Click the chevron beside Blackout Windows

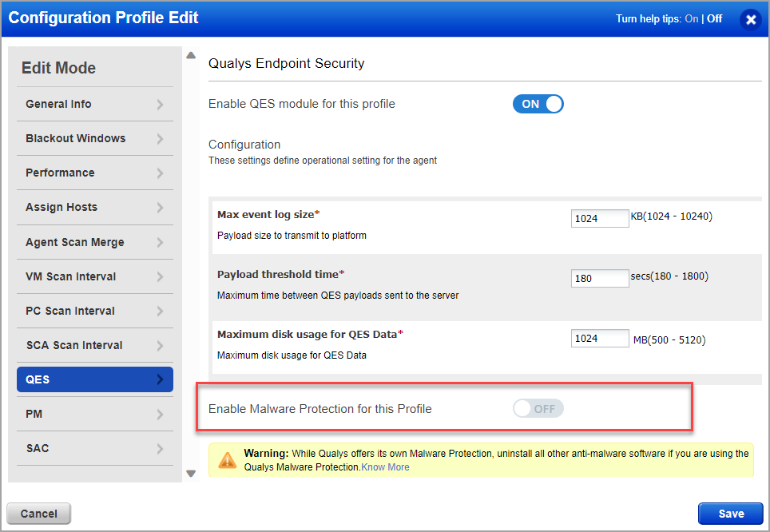point(160,138)
